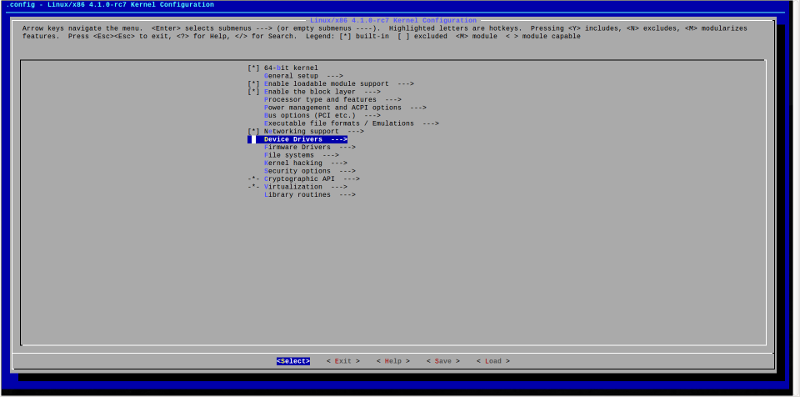Open the File systems submenu
This screenshot has height=397, width=800.
pos(302,155)
